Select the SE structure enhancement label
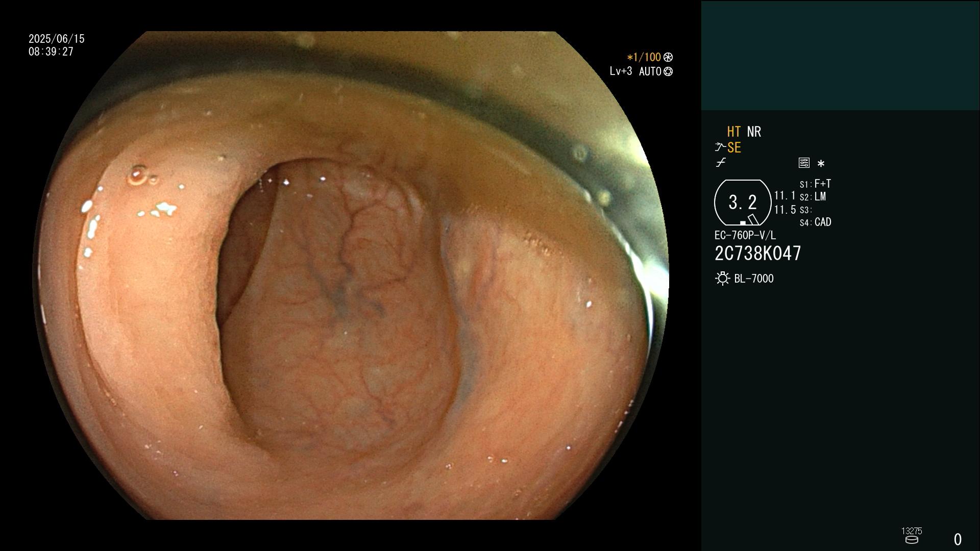 pyautogui.click(x=734, y=148)
